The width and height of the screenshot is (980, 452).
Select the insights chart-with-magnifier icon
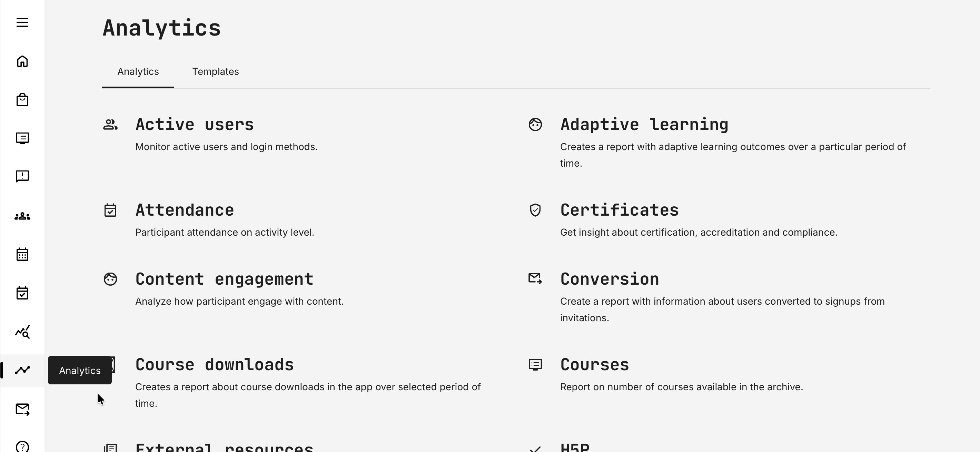22,332
